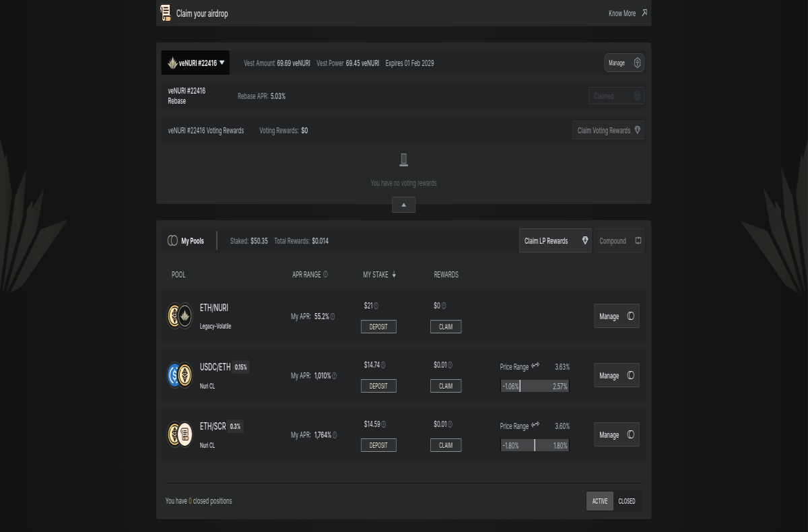Click the POOL column header
Screen dimensions: 808x532
click(x=178, y=274)
